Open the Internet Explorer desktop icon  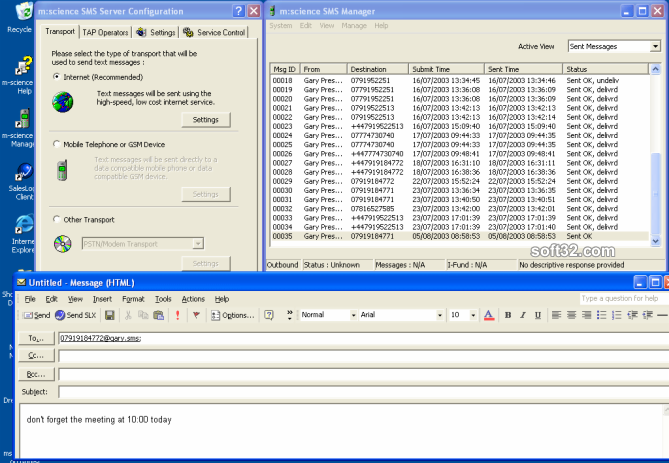tap(22, 234)
